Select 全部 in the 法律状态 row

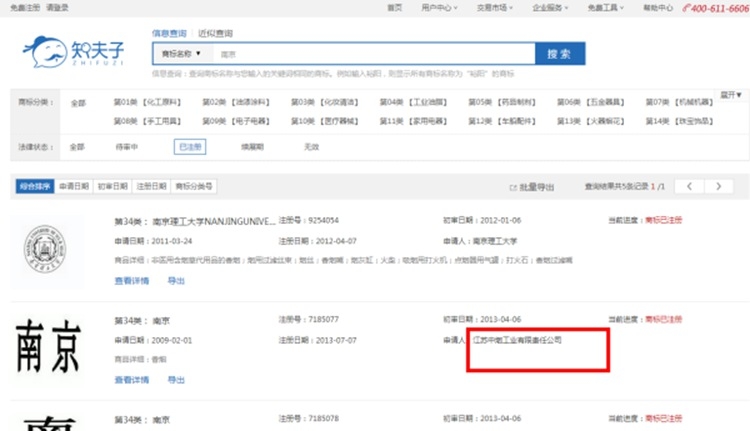point(77,147)
